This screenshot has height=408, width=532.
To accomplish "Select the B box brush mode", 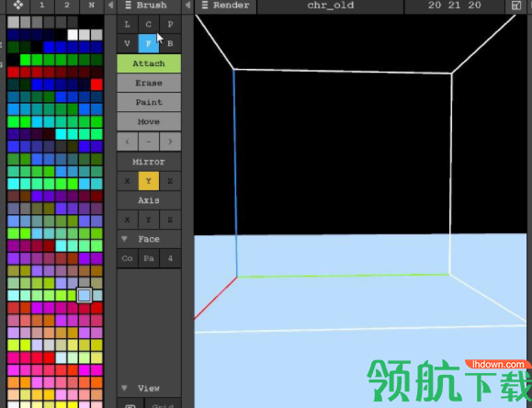I will tap(170, 43).
